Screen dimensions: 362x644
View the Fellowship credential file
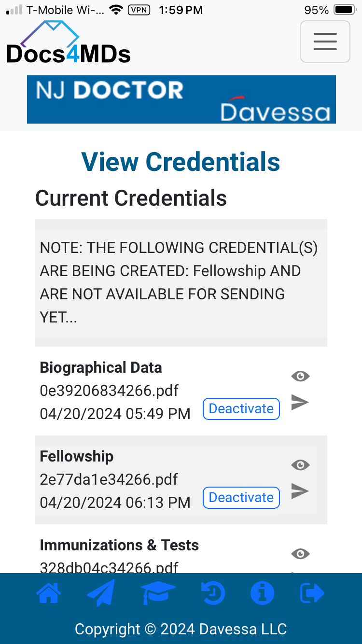point(300,465)
